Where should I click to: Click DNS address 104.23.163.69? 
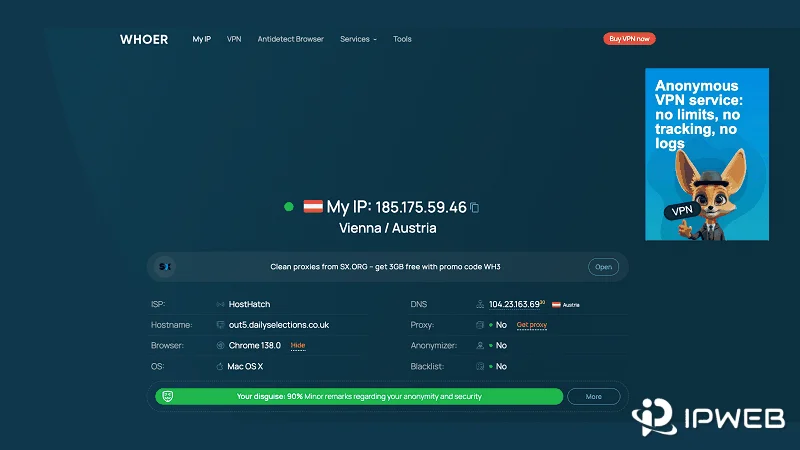click(514, 304)
